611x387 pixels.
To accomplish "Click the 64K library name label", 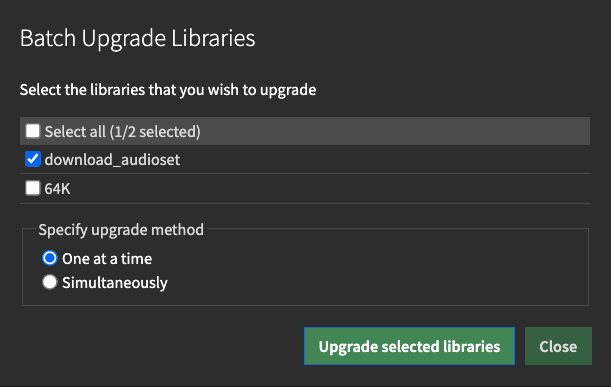I will (x=57, y=189).
